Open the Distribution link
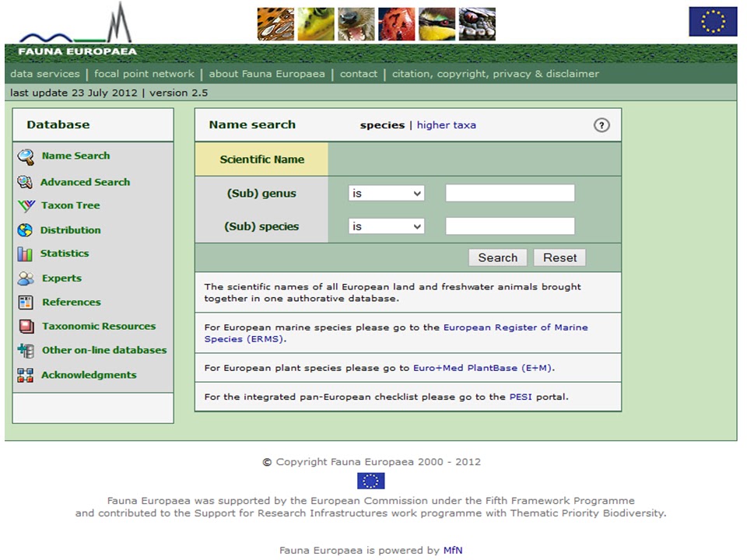The image size is (747, 560). [x=71, y=230]
